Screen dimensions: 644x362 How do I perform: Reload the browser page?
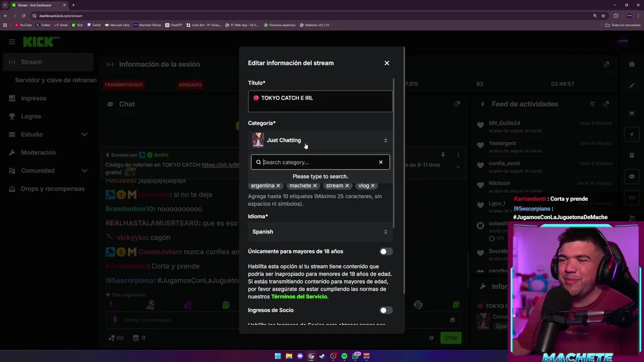pos(23,16)
